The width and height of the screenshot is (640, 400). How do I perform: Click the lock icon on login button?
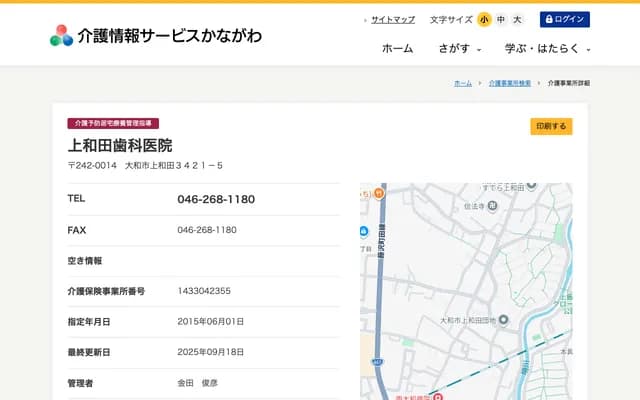tap(549, 19)
